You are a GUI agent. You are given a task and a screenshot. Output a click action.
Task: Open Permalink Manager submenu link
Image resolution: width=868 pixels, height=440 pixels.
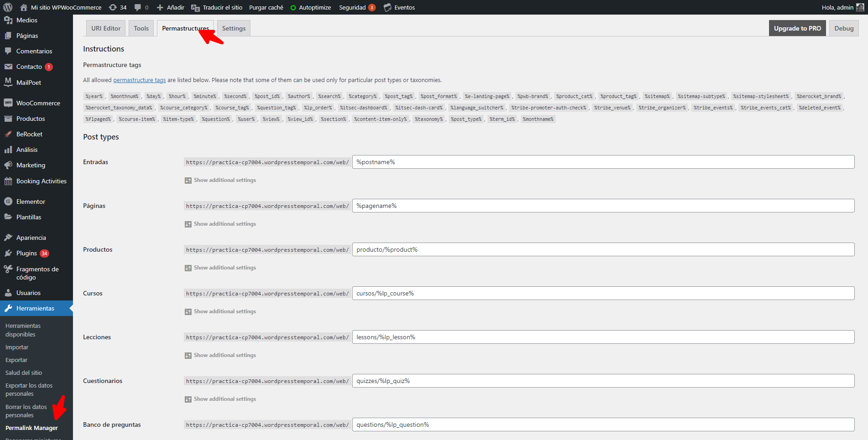tap(31, 428)
